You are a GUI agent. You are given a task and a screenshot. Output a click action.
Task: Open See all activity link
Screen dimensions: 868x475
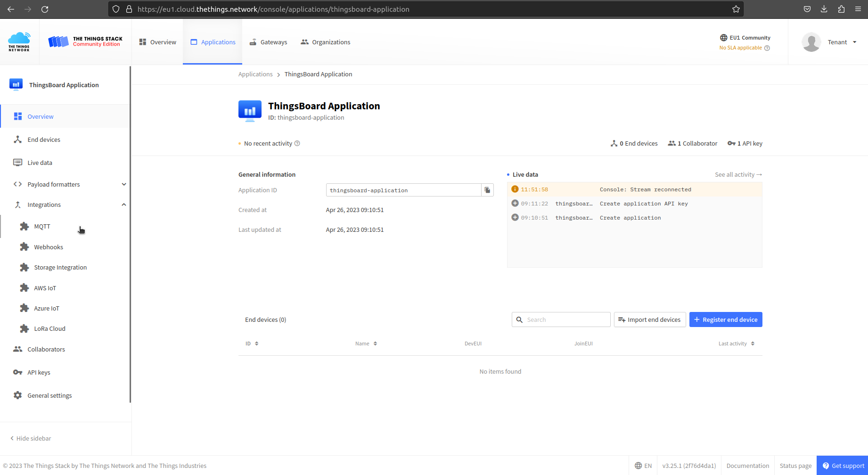click(x=738, y=174)
